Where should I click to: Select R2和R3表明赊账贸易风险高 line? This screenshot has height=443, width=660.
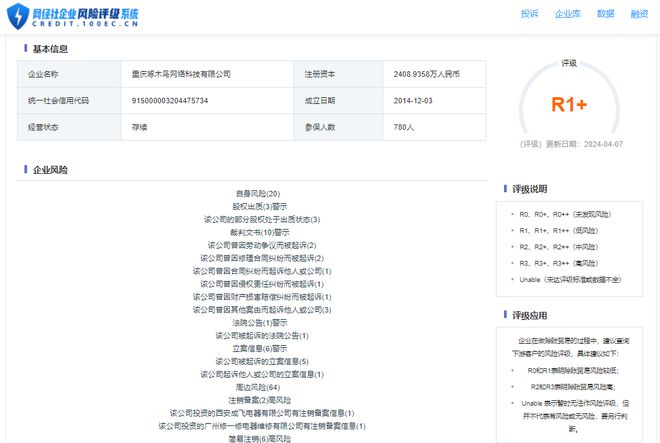(x=573, y=387)
